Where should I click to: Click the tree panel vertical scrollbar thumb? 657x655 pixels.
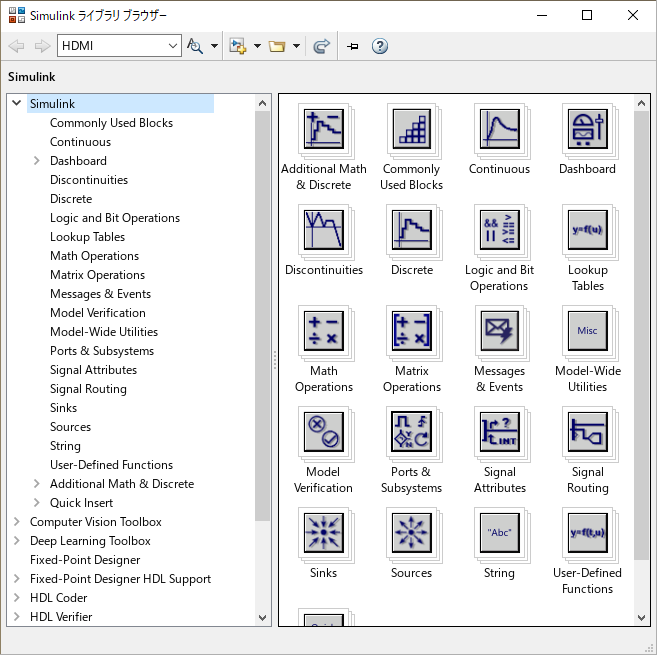(262, 316)
